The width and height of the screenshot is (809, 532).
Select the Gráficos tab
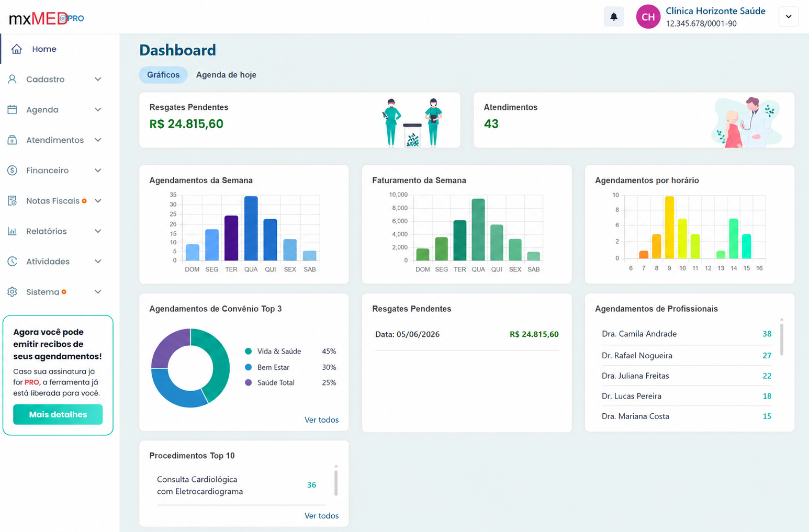(x=163, y=75)
